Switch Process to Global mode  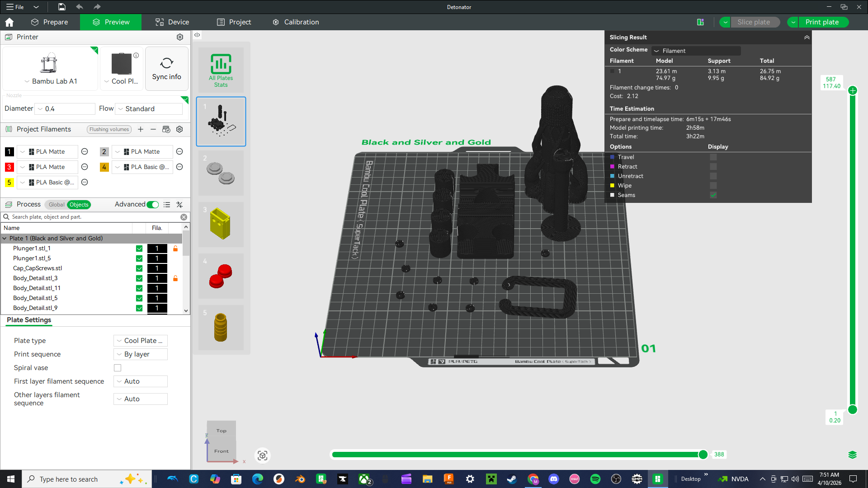click(x=57, y=205)
